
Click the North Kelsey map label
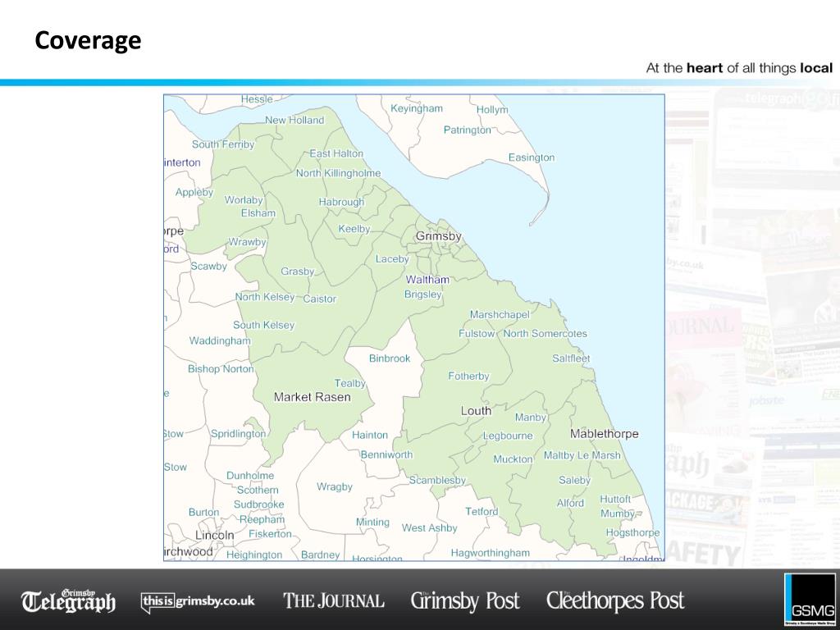coord(265,297)
